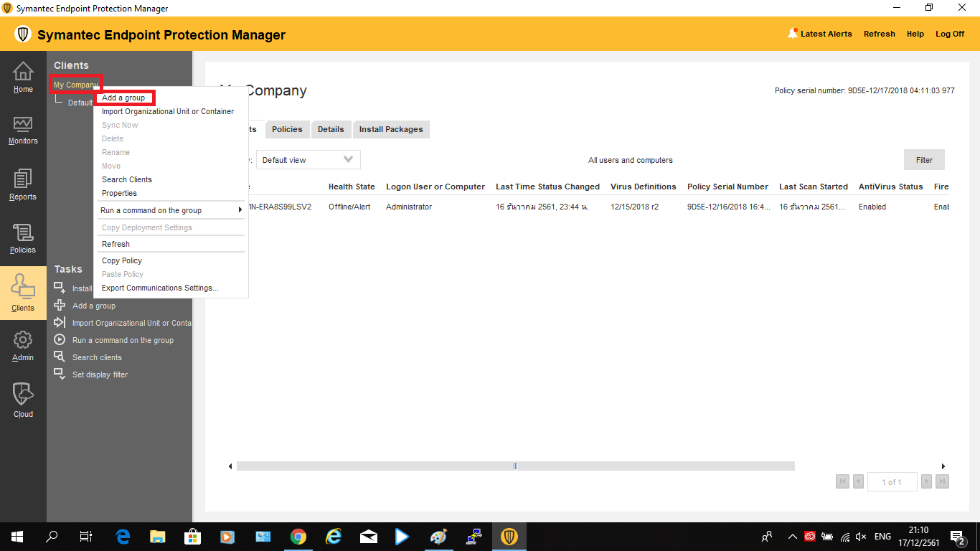Image resolution: width=980 pixels, height=551 pixels.
Task: Open the Admin gear icon
Action: click(x=23, y=340)
